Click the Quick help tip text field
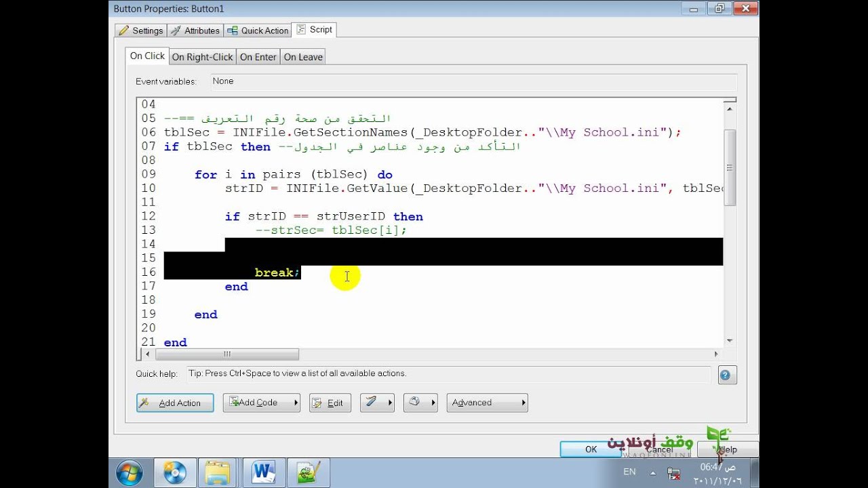 coord(448,373)
